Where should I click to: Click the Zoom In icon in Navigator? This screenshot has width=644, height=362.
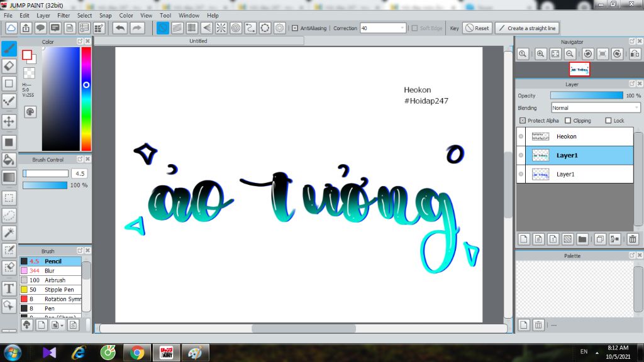click(x=540, y=54)
